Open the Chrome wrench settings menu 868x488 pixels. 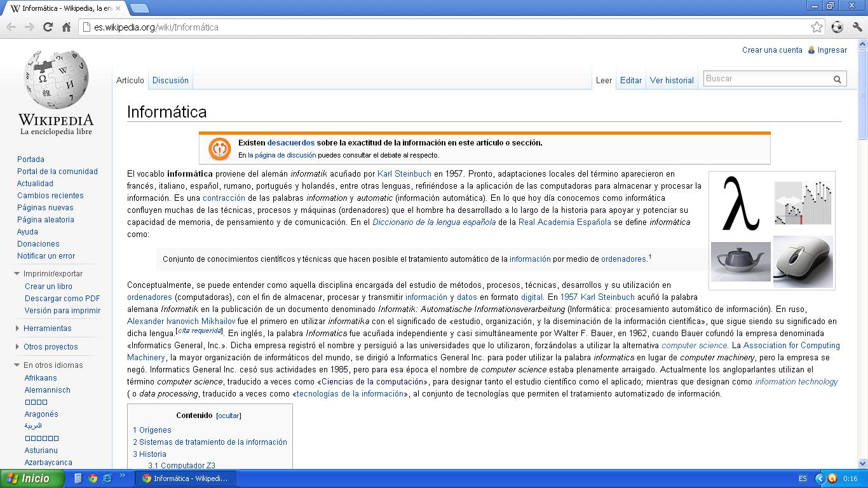pos(857,27)
